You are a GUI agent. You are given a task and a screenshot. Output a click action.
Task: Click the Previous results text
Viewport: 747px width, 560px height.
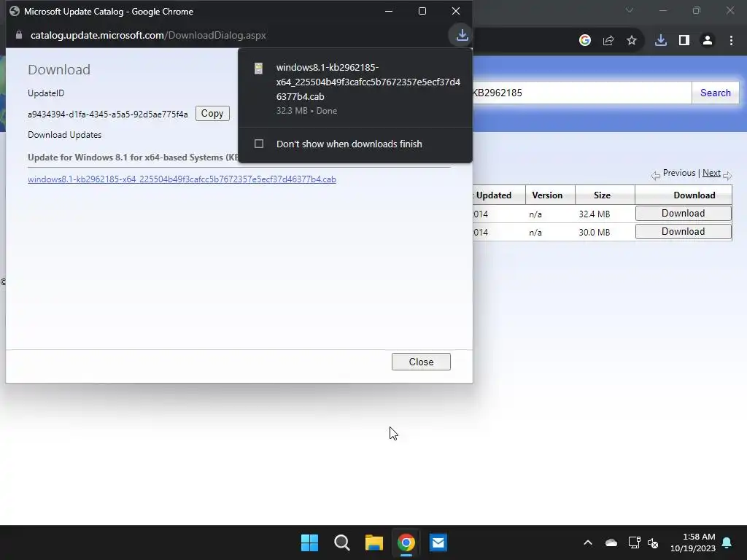click(679, 173)
